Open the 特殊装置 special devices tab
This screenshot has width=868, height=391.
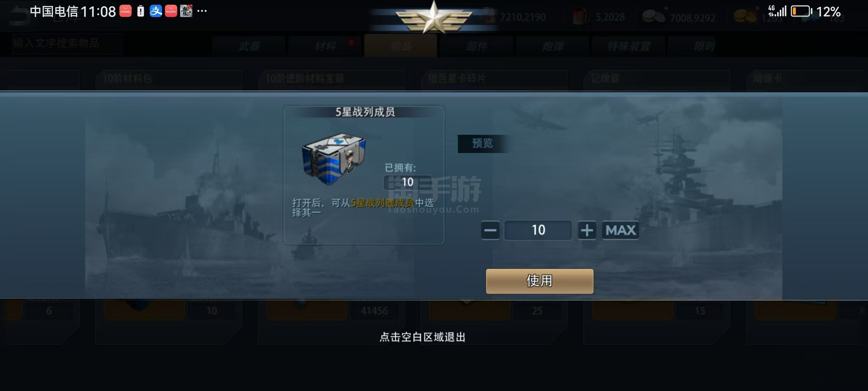pos(629,46)
